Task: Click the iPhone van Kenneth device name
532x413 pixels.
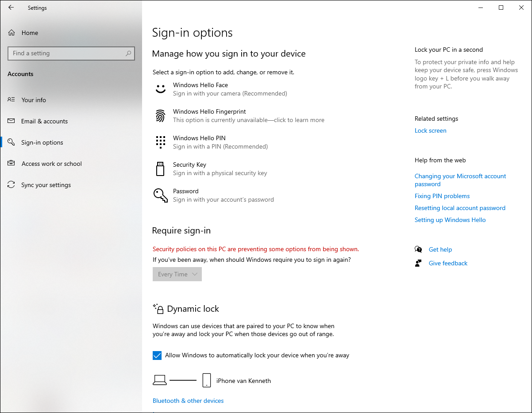Action: point(243,381)
